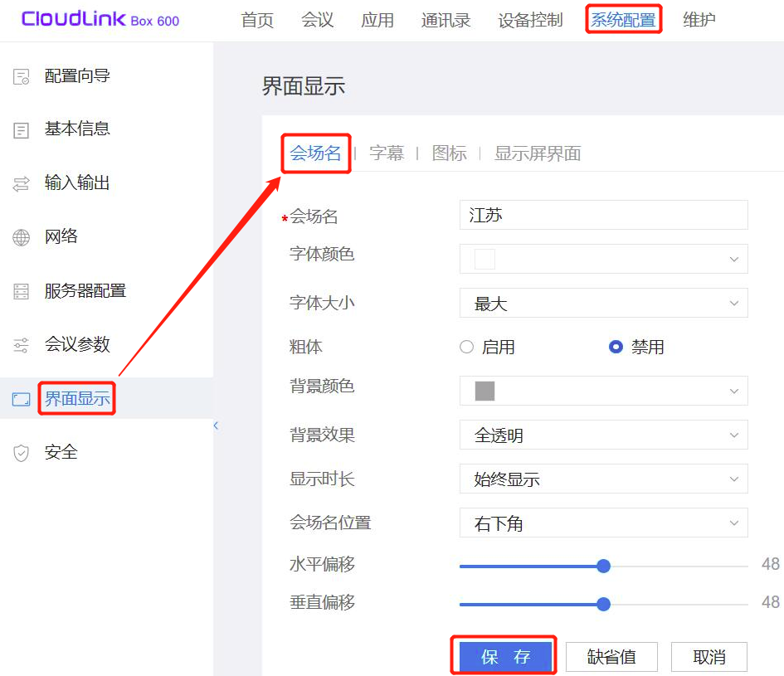Click the CloudLink Box 600 logo

[x=100, y=20]
